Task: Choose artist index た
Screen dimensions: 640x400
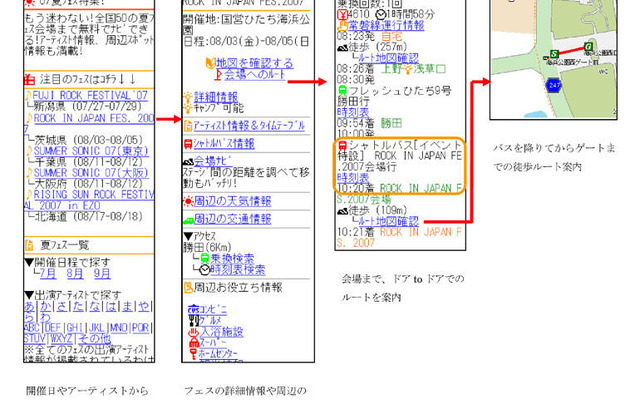Action: tap(78, 306)
